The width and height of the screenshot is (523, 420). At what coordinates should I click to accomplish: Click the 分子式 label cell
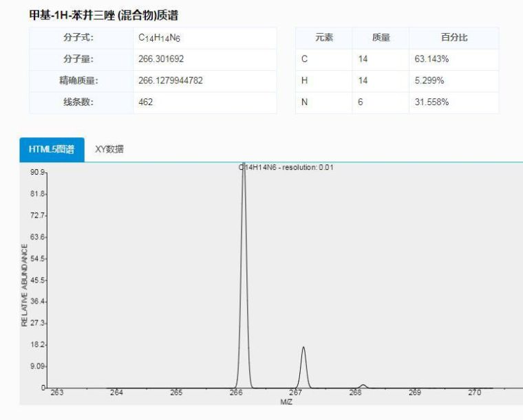point(78,38)
